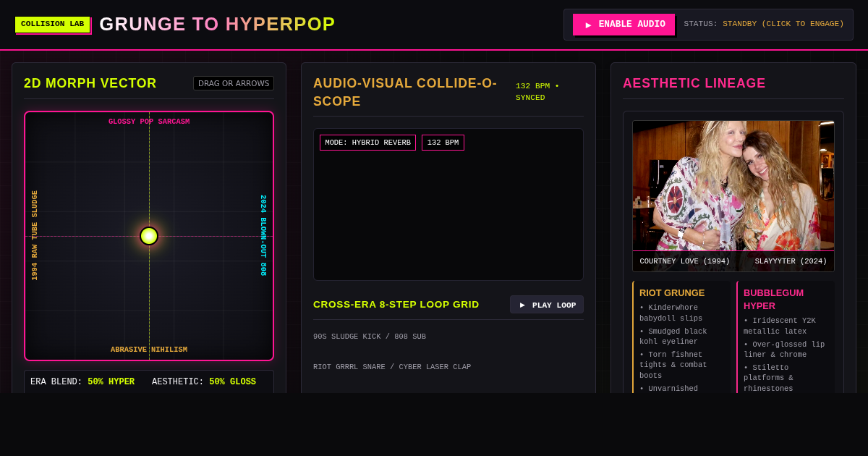Click the Grunge to Hyperpop title
Viewport: 868px width, 456px height.
217,24
